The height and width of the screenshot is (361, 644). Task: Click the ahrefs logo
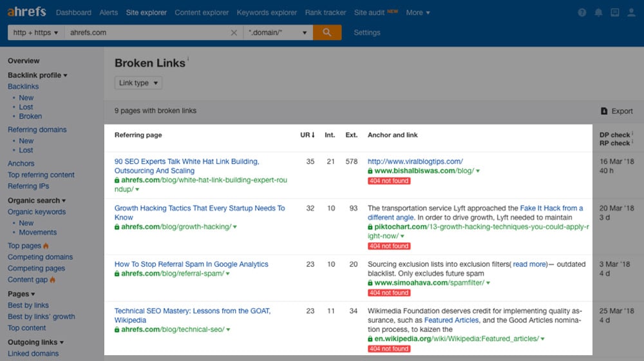tap(26, 12)
